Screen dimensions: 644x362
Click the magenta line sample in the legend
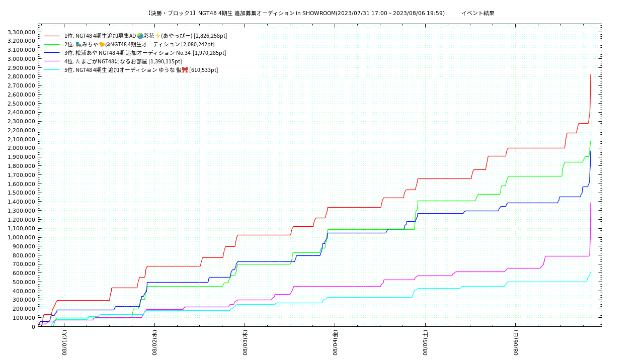coord(52,61)
